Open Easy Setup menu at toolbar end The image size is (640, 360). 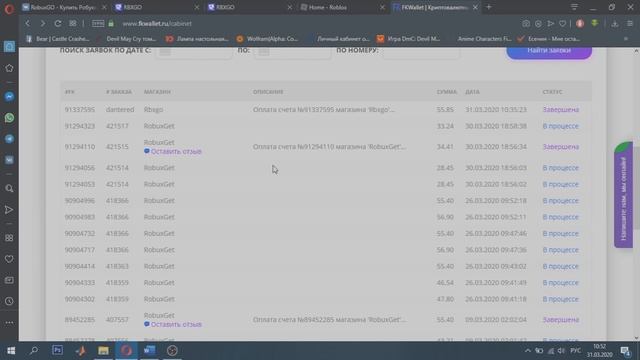click(x=630, y=24)
